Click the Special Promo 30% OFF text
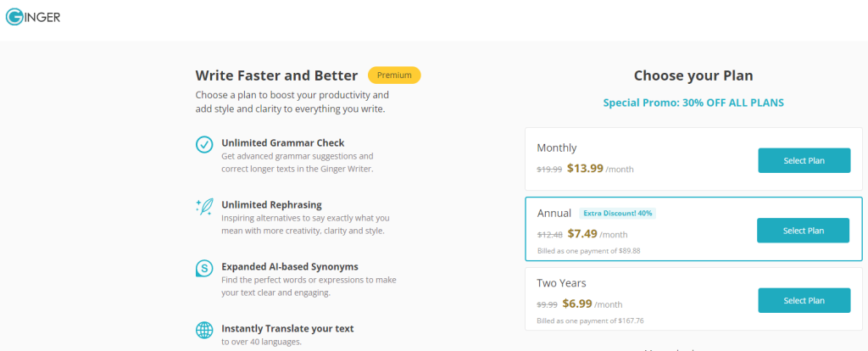Image resolution: width=868 pixels, height=351 pixels. [x=693, y=103]
